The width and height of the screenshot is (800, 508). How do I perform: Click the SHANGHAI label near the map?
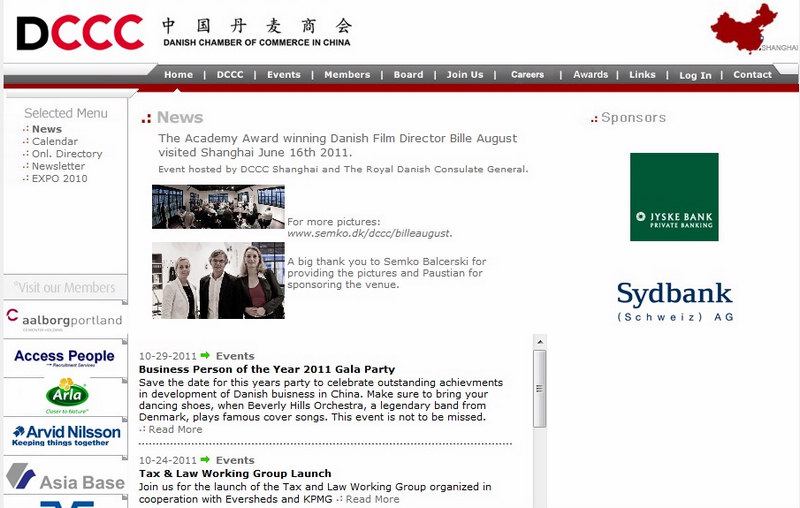(x=779, y=48)
